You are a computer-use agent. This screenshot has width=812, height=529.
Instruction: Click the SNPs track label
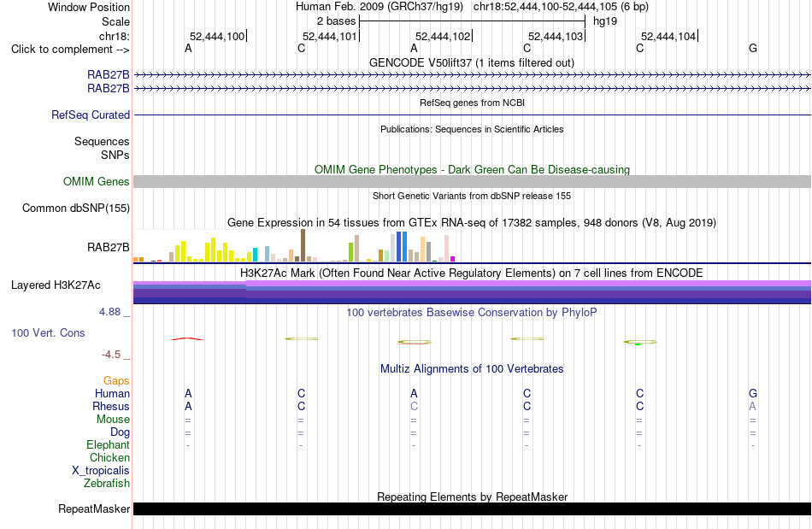pos(115,155)
